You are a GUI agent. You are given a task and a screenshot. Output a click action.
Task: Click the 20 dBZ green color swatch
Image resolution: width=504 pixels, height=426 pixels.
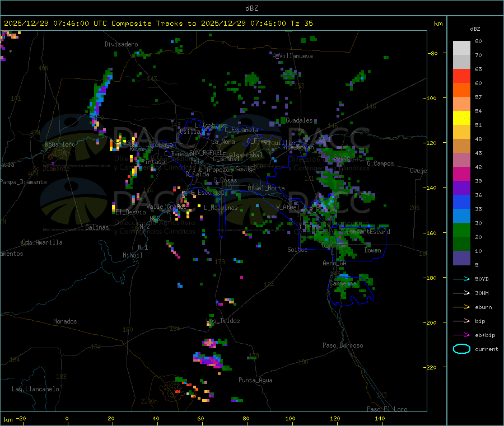[461, 230]
